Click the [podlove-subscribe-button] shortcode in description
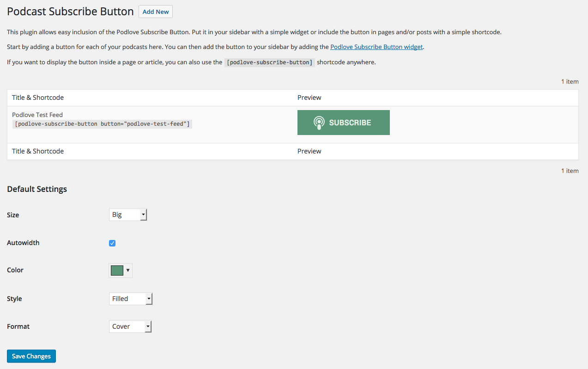Screen dimensions: 588x369 [270, 62]
